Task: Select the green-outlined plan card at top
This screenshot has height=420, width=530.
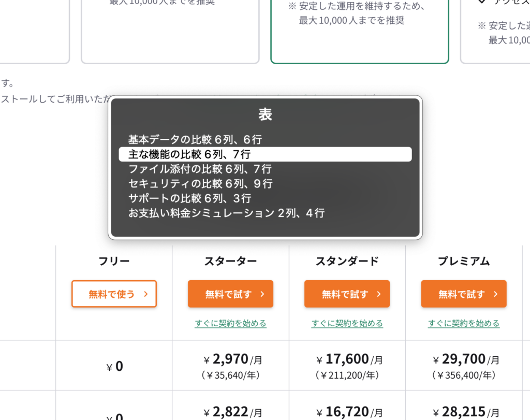Action: click(x=359, y=31)
